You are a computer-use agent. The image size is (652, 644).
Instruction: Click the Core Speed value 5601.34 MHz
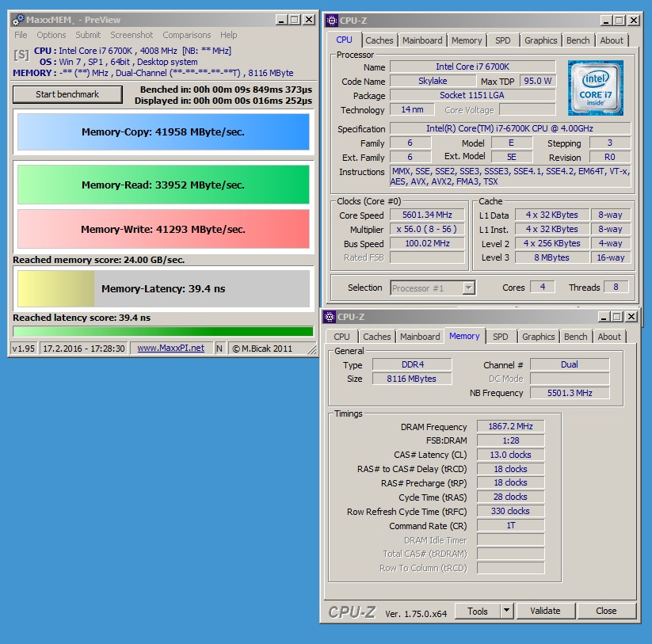coord(427,215)
